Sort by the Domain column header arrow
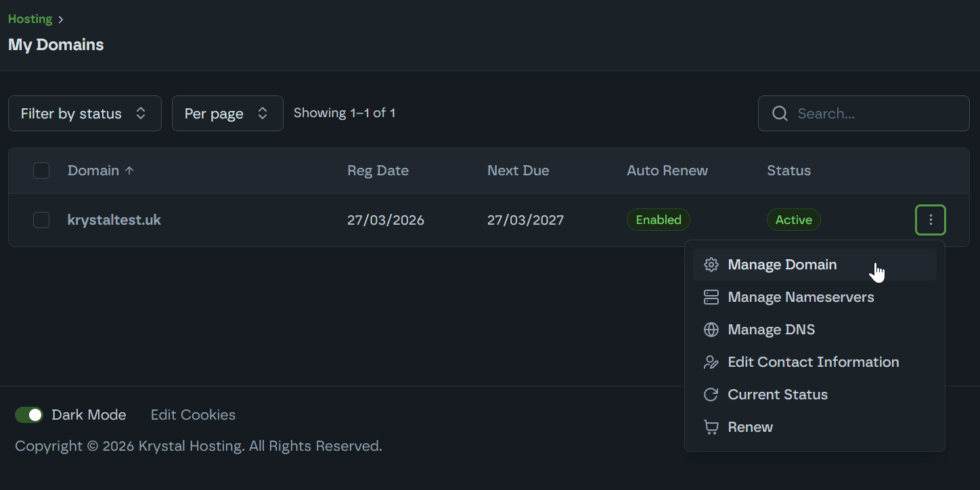The height and width of the screenshot is (490, 980). point(129,171)
